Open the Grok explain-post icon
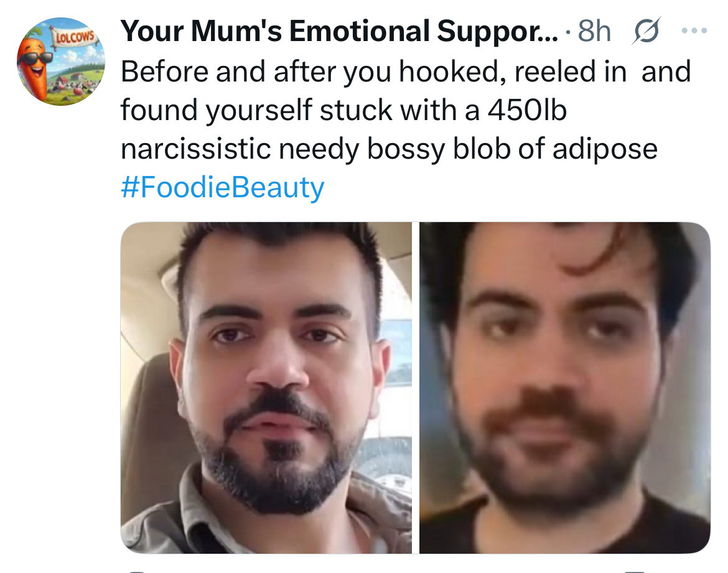The width and height of the screenshot is (728, 573). (646, 30)
